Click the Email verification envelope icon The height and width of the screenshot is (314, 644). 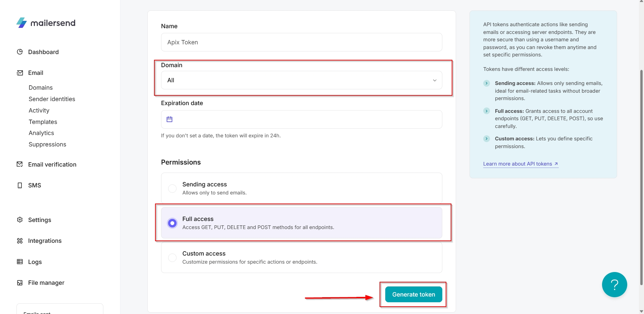(20, 164)
